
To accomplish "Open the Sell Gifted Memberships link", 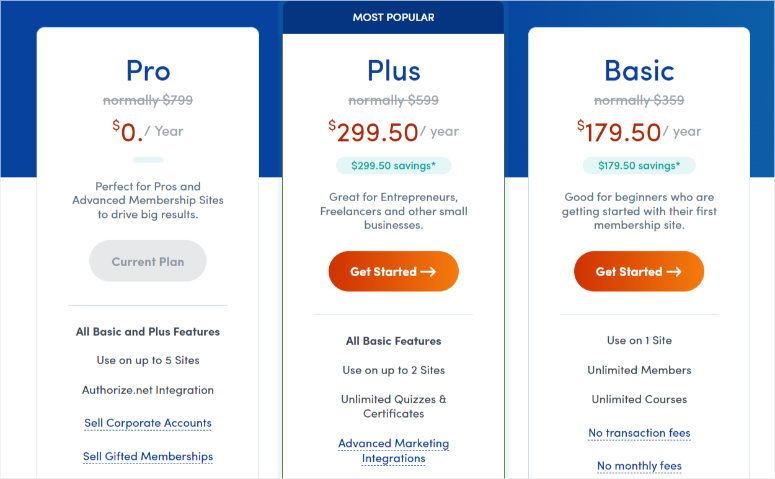I will 148,457.
